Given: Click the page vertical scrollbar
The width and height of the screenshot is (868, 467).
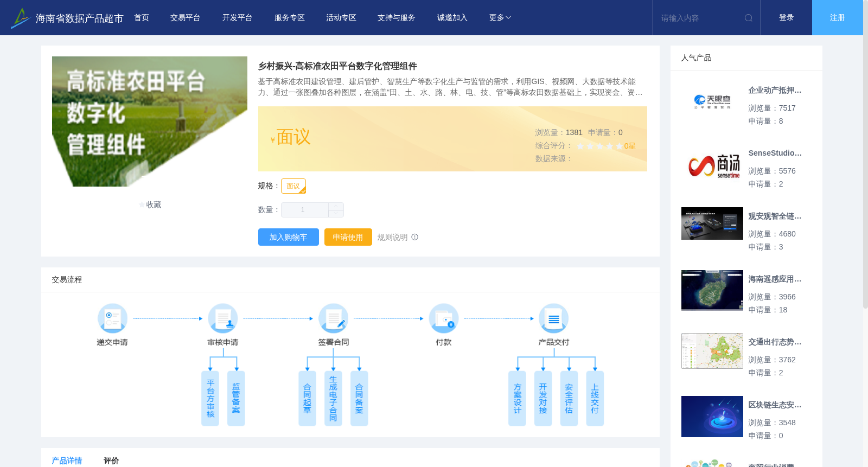Looking at the screenshot, I should coord(865,155).
